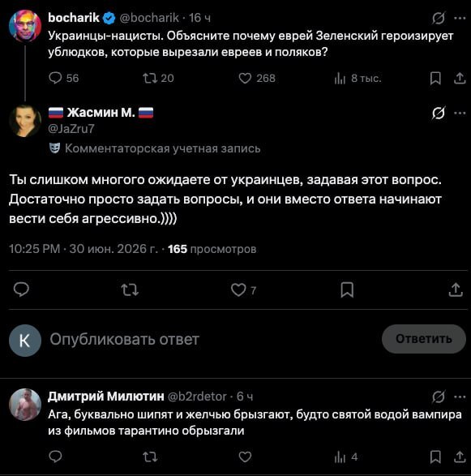Open Жасмин М. profile avatar

point(25,121)
